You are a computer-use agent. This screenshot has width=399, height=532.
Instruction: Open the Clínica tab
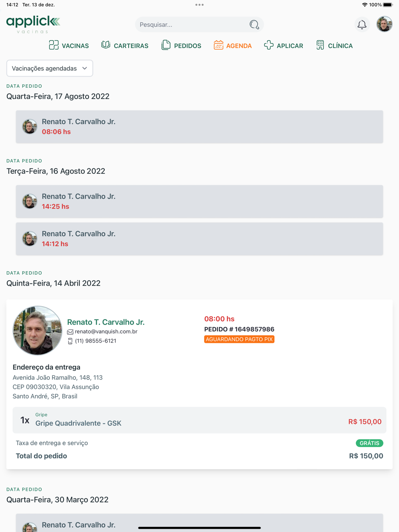(x=334, y=45)
